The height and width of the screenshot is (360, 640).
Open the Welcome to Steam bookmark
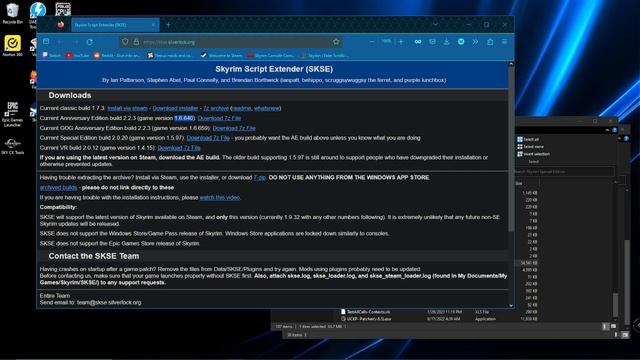[222, 55]
